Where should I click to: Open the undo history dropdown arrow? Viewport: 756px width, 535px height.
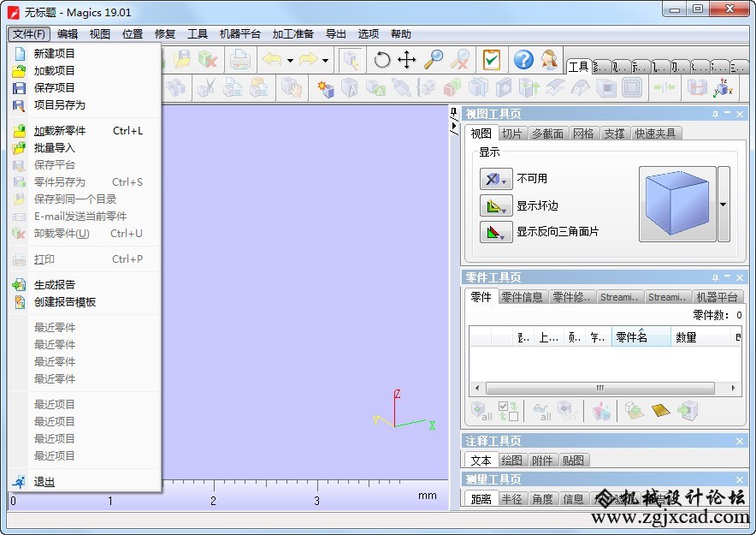point(290,60)
